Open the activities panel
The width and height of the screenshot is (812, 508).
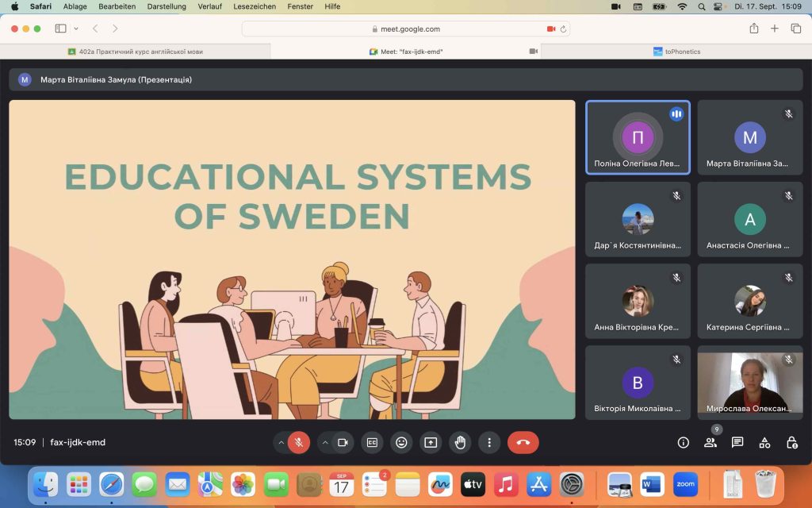pyautogui.click(x=764, y=442)
